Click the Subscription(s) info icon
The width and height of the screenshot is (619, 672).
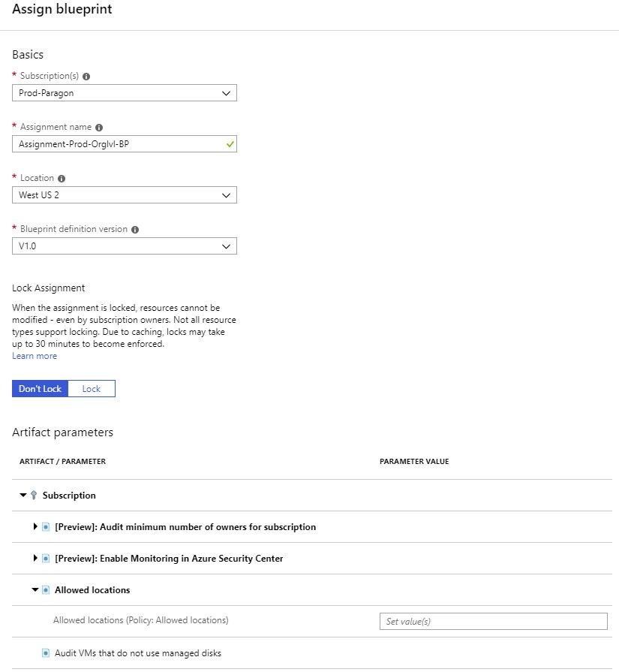86,77
